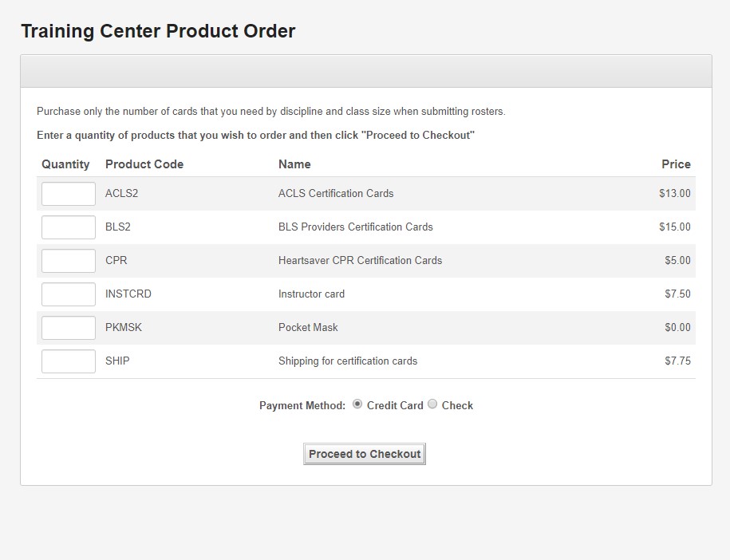Click BLS Providers Certification Cards row name
Viewport: 730px width, 560px height.
(x=356, y=227)
